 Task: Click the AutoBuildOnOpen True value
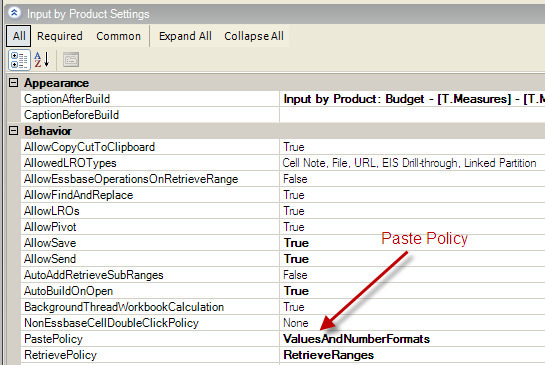tap(412, 291)
